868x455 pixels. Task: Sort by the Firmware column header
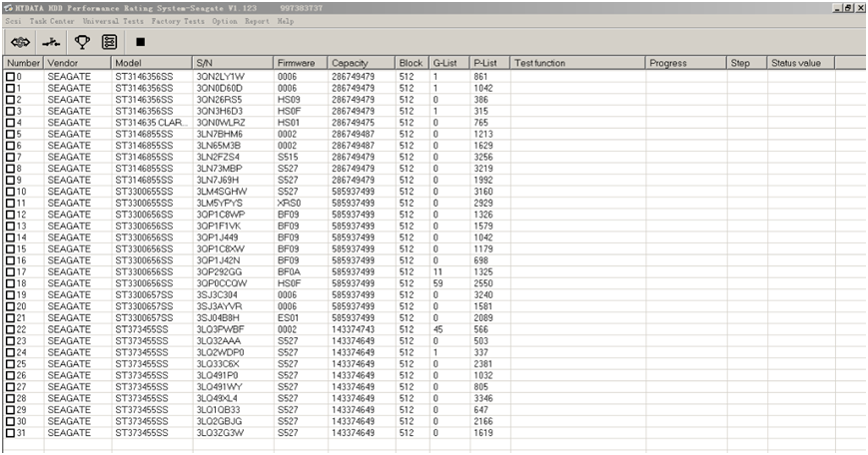(x=301, y=63)
